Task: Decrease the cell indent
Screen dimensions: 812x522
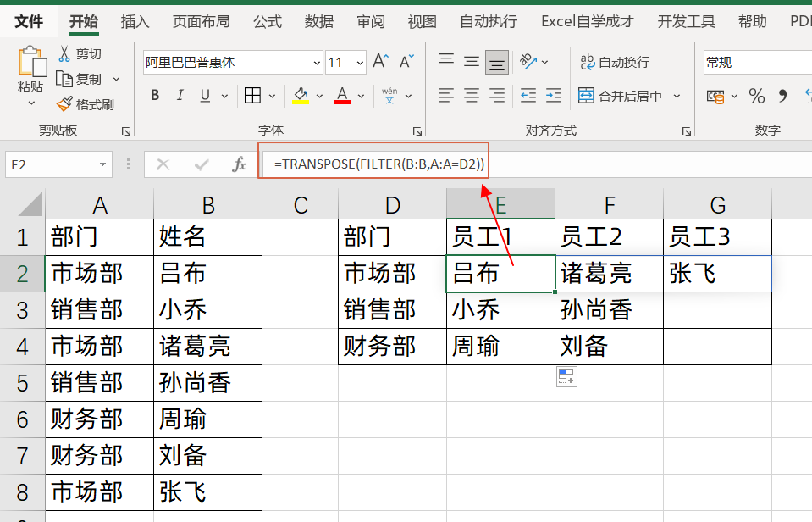Action: [x=528, y=96]
